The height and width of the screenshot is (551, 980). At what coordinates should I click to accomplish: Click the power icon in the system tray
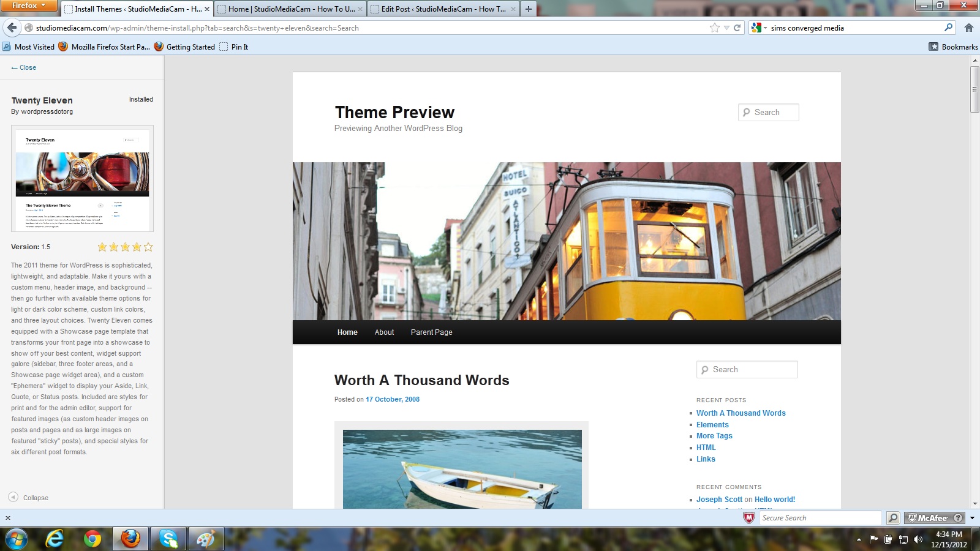coord(888,539)
